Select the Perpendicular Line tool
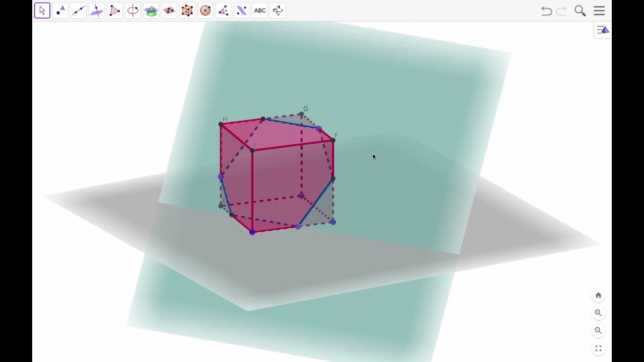 click(x=97, y=11)
